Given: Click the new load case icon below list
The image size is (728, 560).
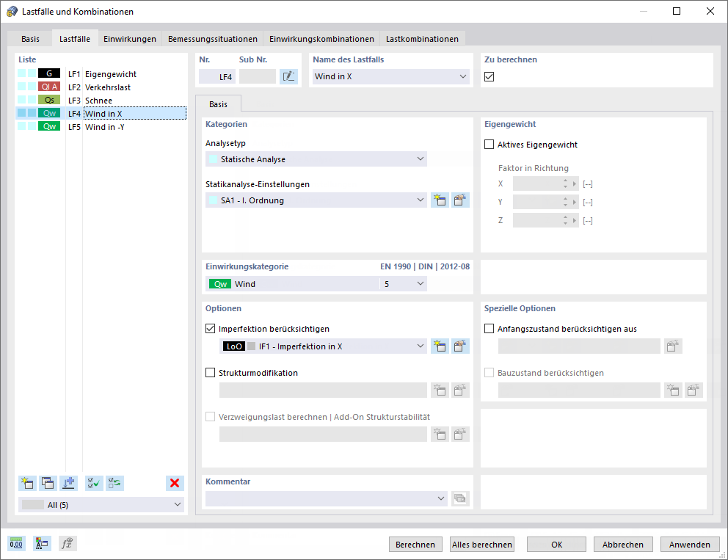Looking at the screenshot, I should pos(27,483).
